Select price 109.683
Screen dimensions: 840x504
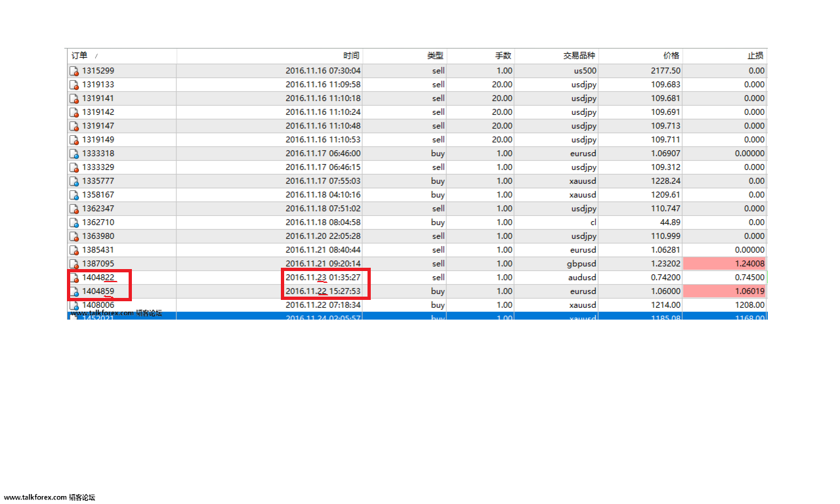click(665, 85)
